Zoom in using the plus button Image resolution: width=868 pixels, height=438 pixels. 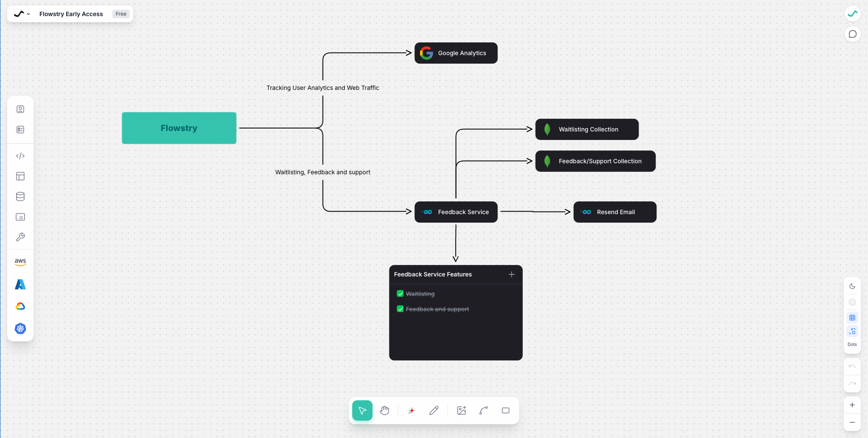[x=852, y=405]
